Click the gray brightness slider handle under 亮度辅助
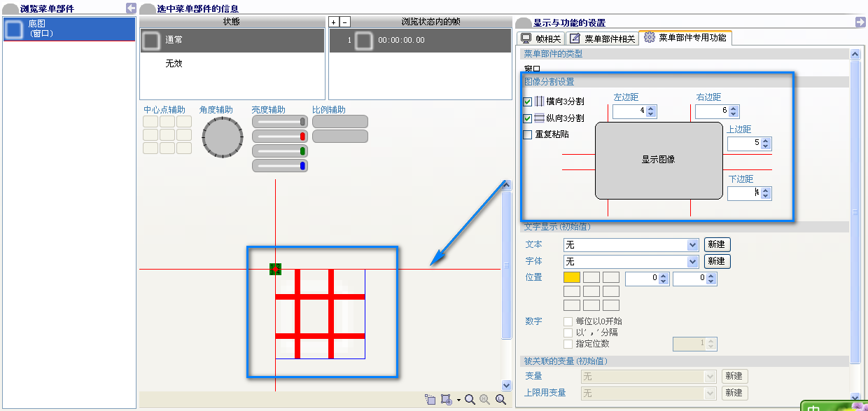 pos(302,122)
